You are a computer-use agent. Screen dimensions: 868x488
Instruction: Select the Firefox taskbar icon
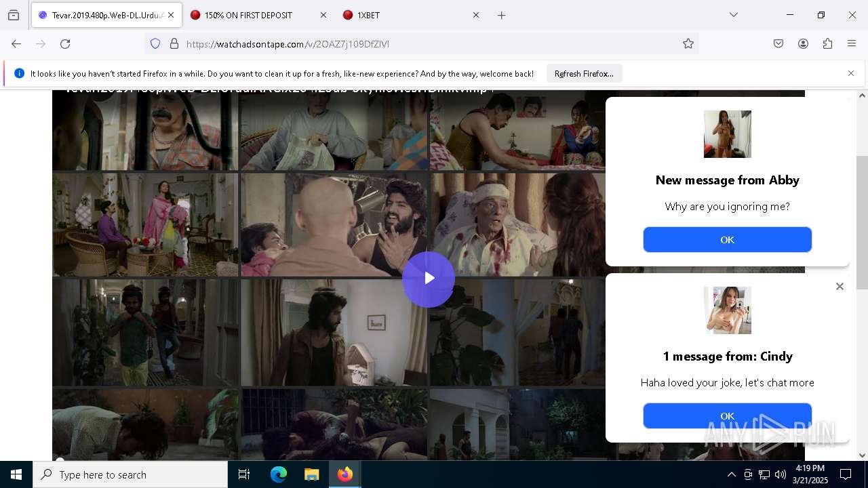coord(344,474)
